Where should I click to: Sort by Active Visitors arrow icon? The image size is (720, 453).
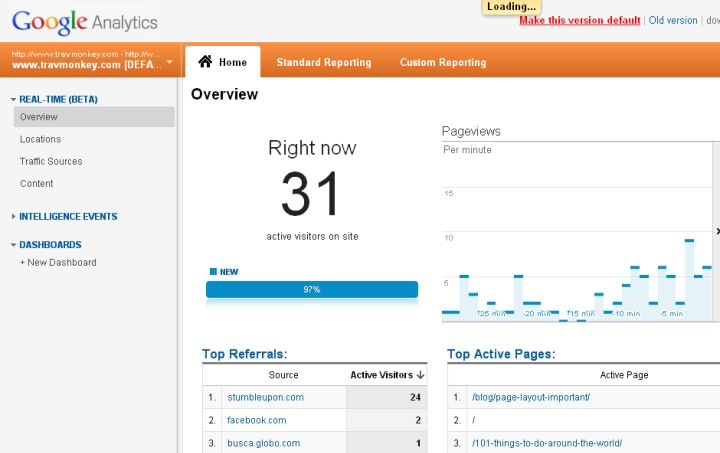coord(421,375)
